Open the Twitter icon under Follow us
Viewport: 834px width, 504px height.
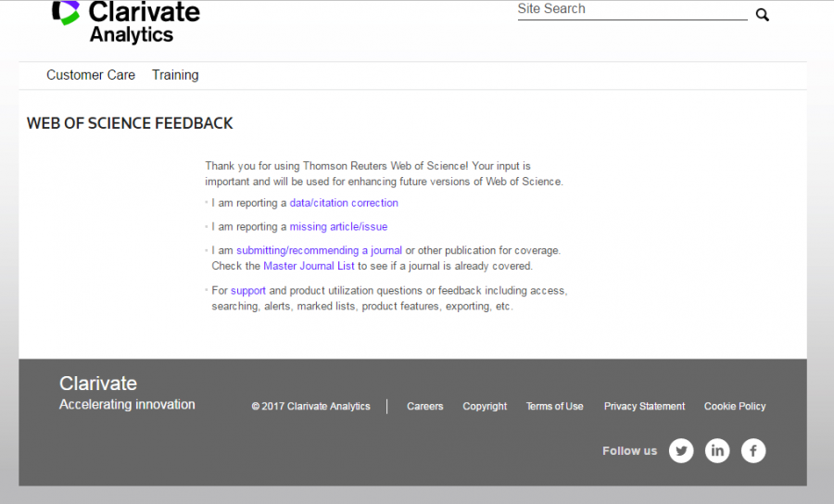tap(681, 451)
